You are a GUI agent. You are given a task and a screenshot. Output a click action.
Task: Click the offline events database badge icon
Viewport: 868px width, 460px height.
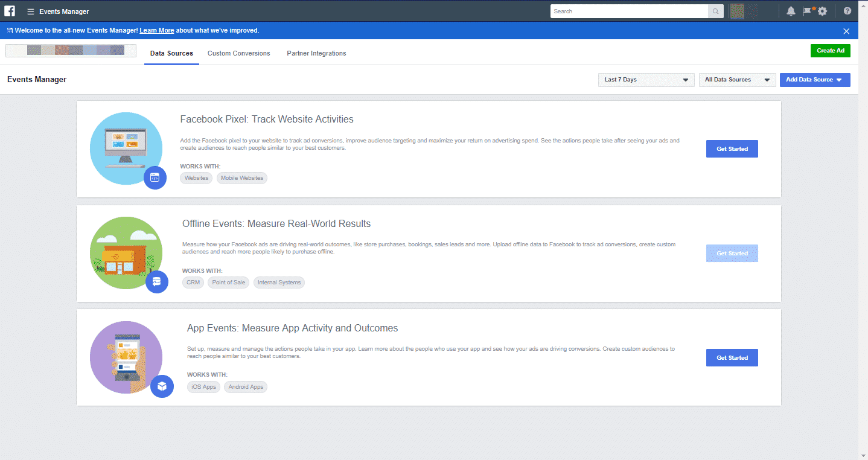point(157,281)
